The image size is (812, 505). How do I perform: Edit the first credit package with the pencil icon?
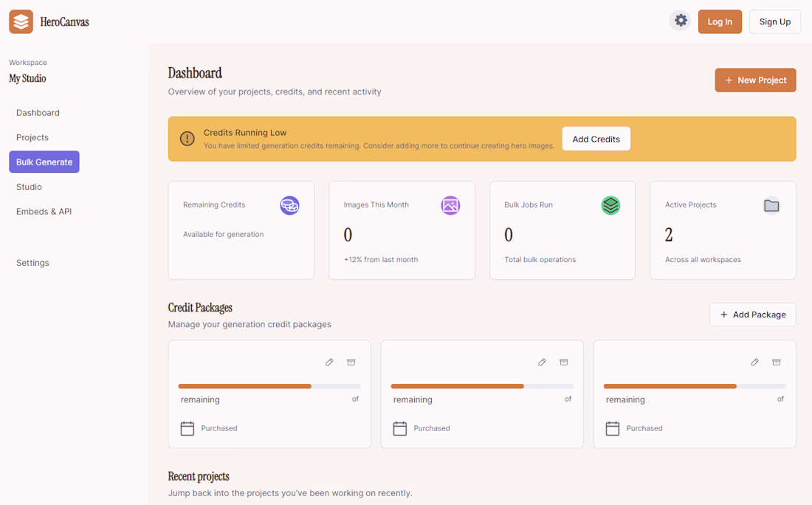click(x=330, y=363)
